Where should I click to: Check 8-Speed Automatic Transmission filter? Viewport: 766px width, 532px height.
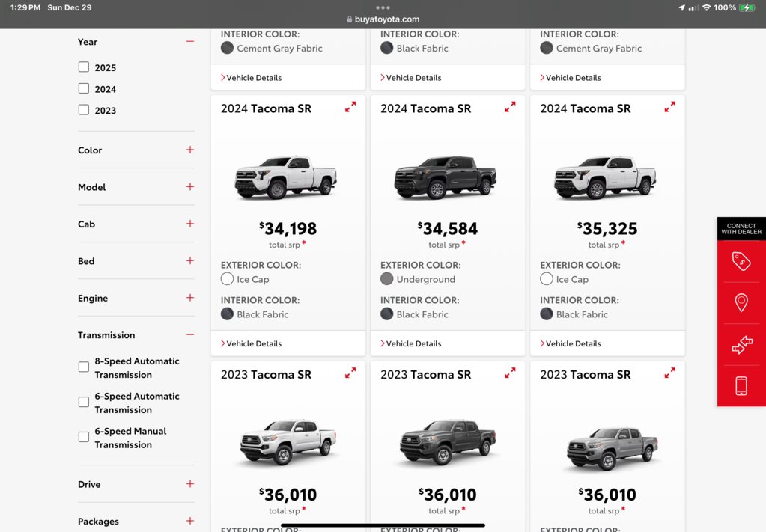pos(84,367)
